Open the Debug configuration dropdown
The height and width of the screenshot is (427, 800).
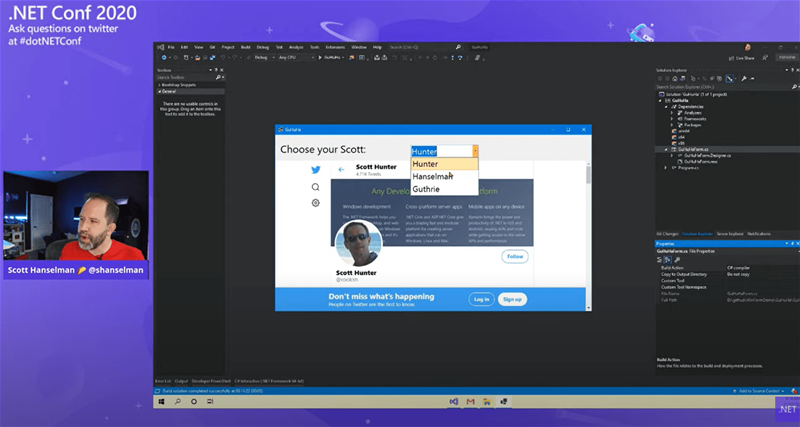click(x=264, y=58)
